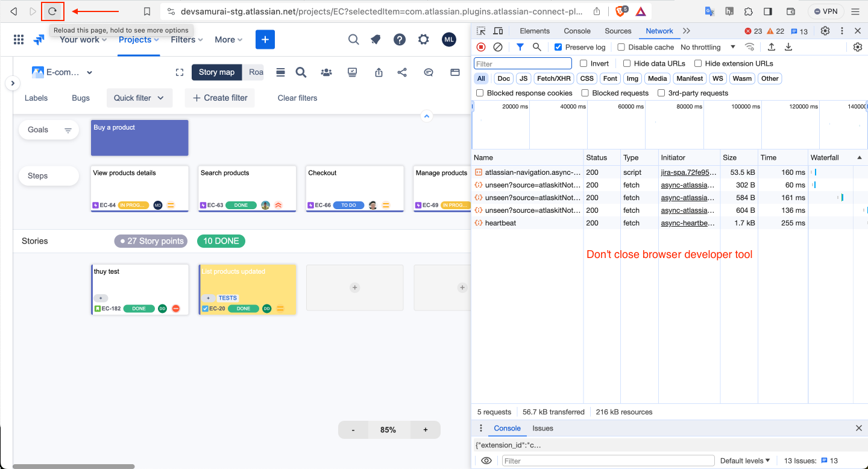Uncheck the Preserve log checkbox
The width and height of the screenshot is (868, 469).
(x=558, y=47)
